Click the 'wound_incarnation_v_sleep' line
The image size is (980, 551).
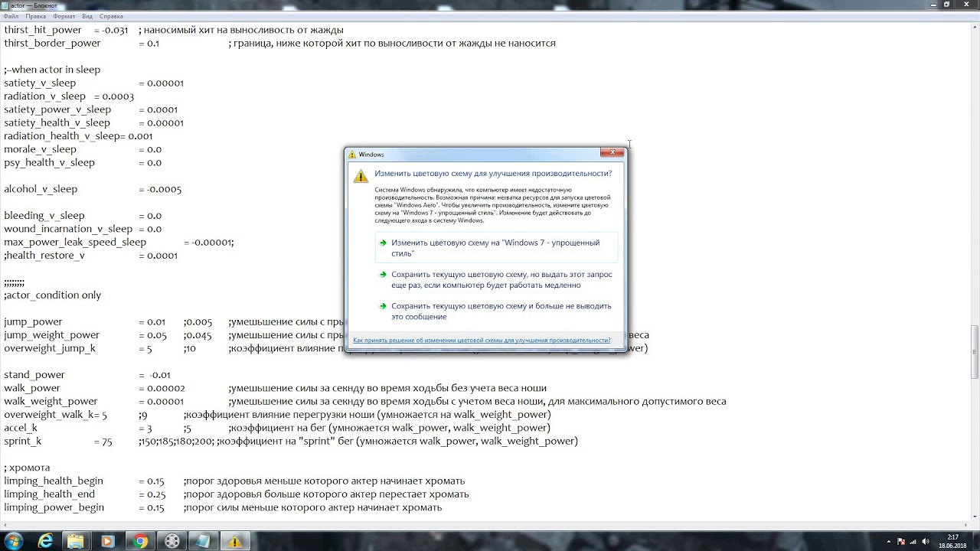83,229
